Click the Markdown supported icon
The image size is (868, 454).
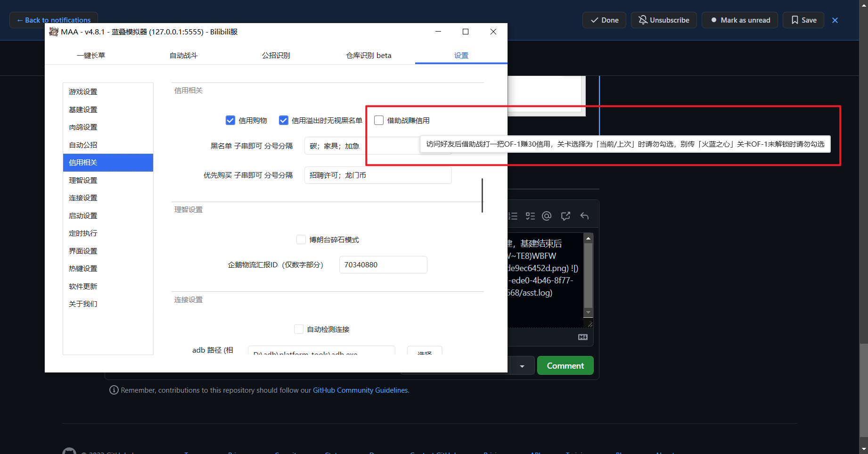coord(582,337)
